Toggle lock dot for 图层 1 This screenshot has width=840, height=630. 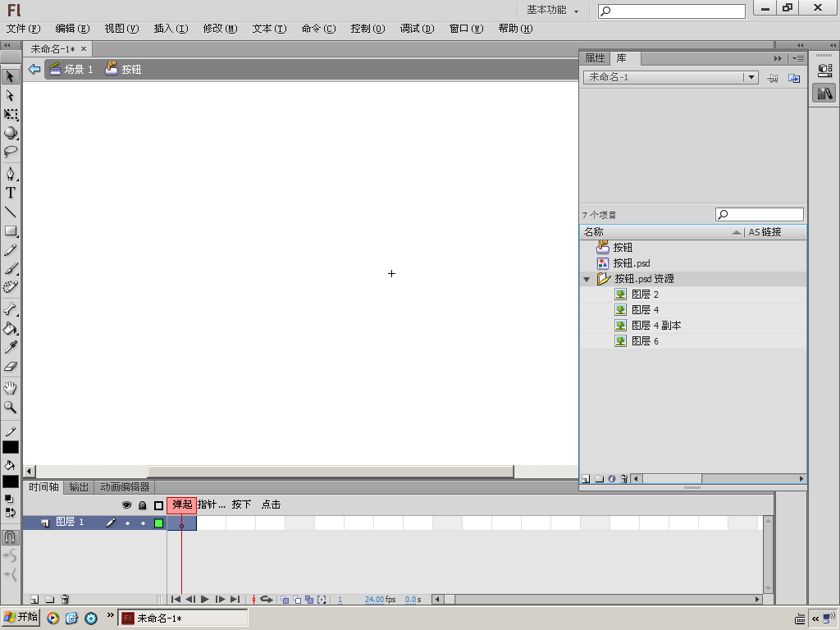click(x=143, y=523)
